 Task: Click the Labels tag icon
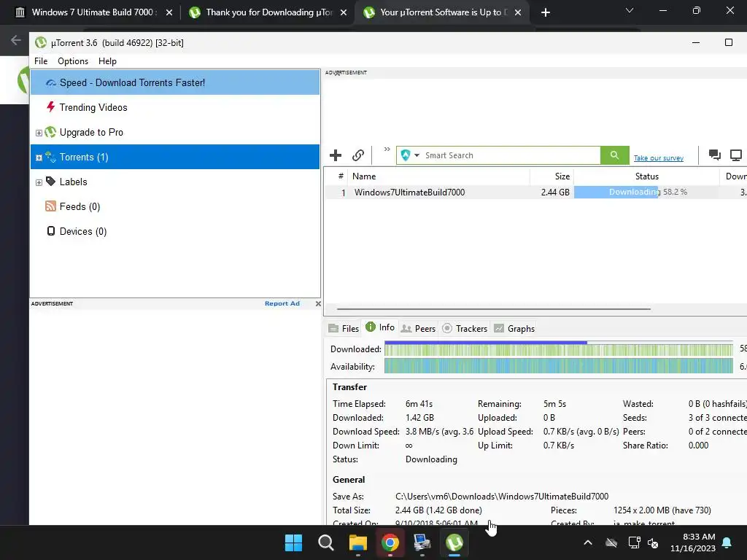[x=50, y=181]
